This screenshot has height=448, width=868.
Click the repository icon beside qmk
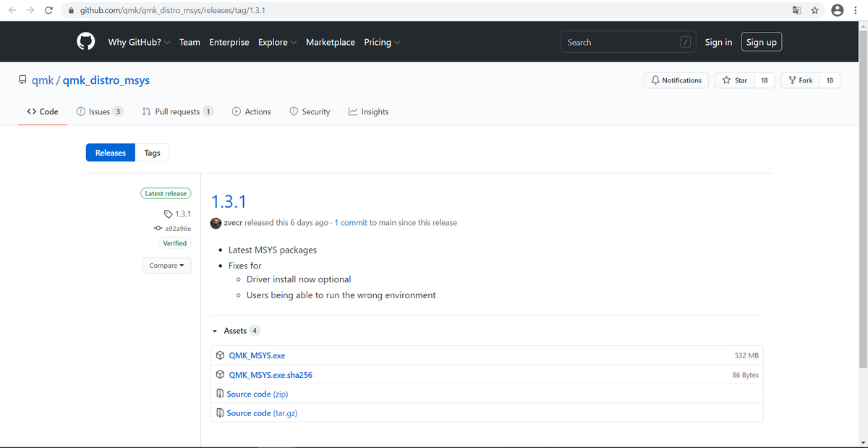[23, 80]
